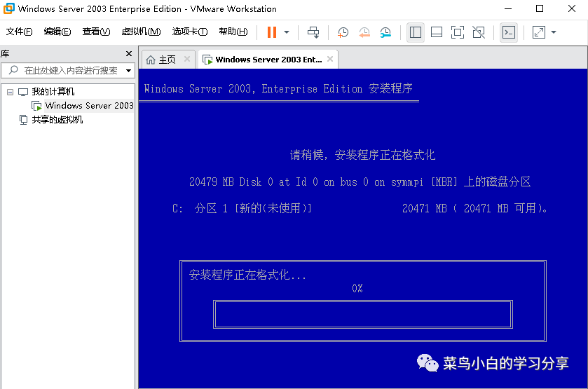Select Windows Server 2003 in the library
This screenshot has width=588, height=389.
pyautogui.click(x=89, y=106)
